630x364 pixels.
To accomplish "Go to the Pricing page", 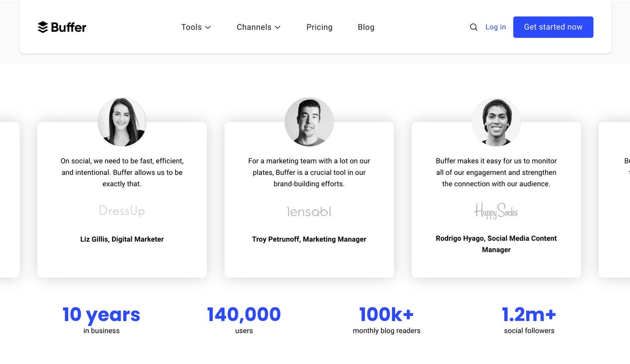I will tap(319, 27).
